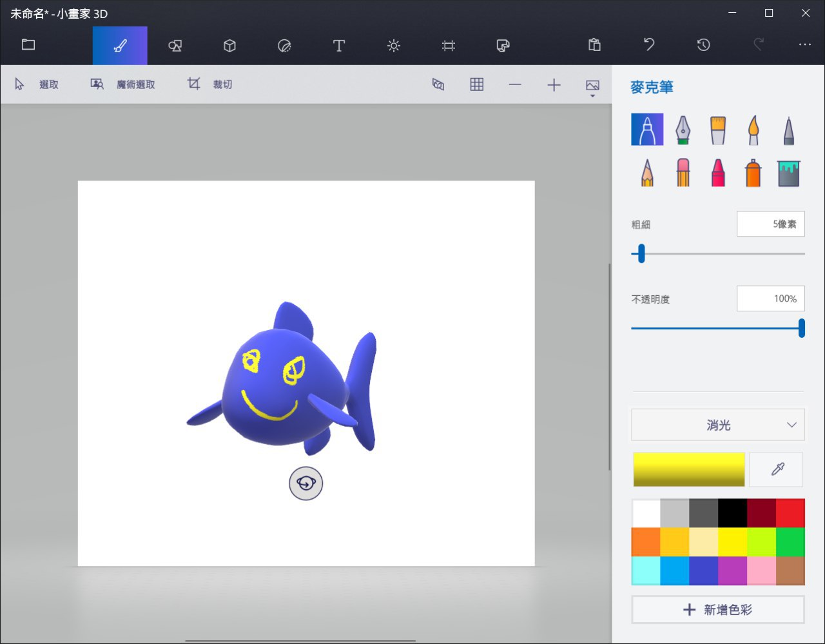
Task: Click the 魔術選取 button
Action: click(124, 84)
